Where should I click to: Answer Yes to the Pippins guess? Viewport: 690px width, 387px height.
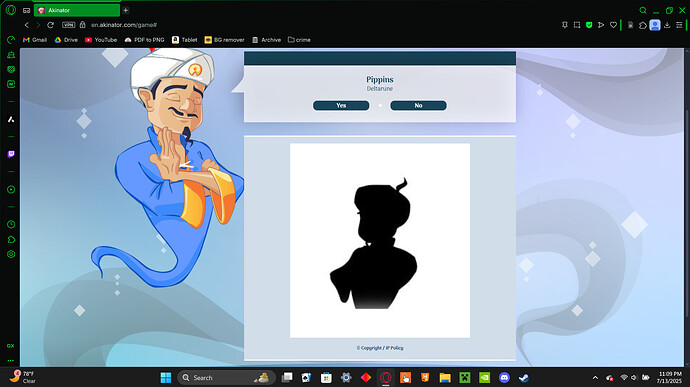click(341, 105)
